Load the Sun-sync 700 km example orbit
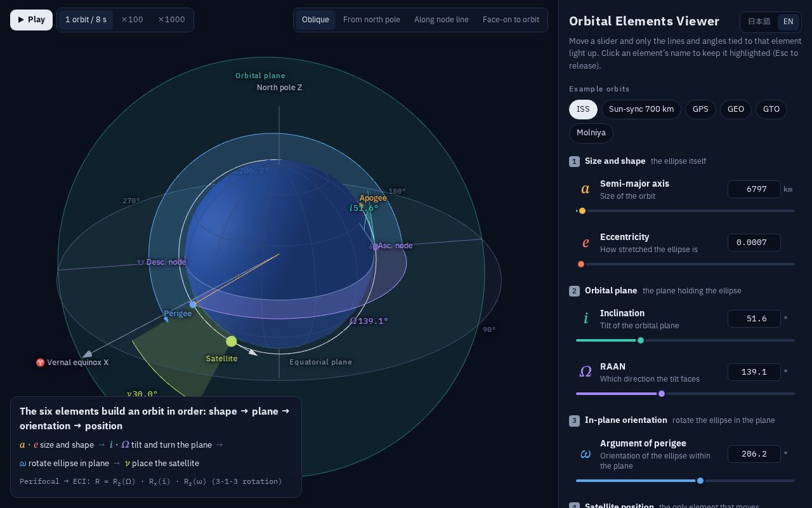Screen dimensions: 812x508 click(x=641, y=109)
